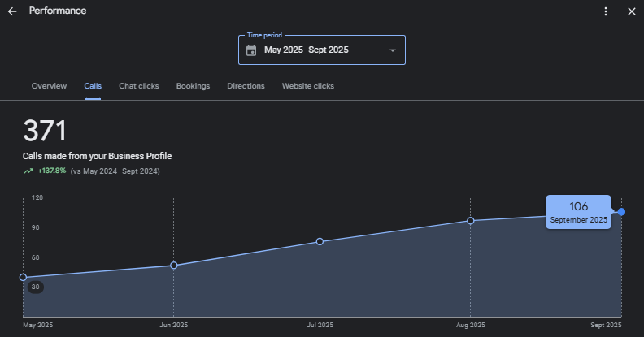Screen dimensions: 644x337
Task: Go to the Bookings tab
Action: coord(193,86)
